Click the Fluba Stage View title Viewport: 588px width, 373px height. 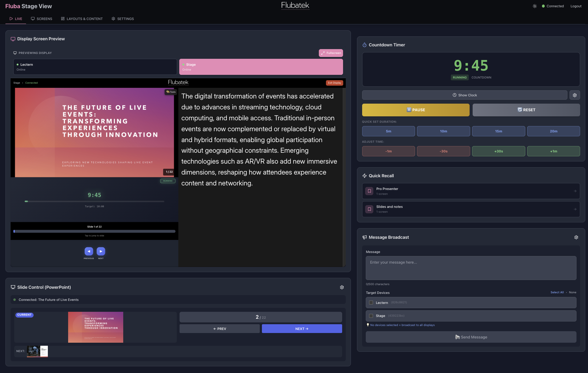tap(28, 6)
